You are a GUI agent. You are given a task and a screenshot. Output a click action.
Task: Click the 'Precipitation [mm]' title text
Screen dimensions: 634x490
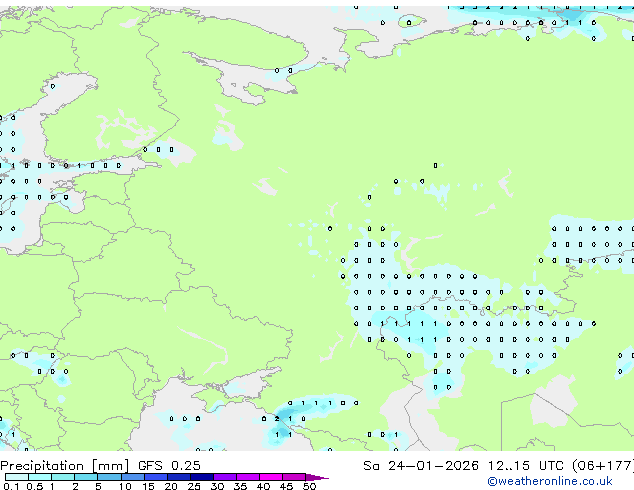pos(65,466)
